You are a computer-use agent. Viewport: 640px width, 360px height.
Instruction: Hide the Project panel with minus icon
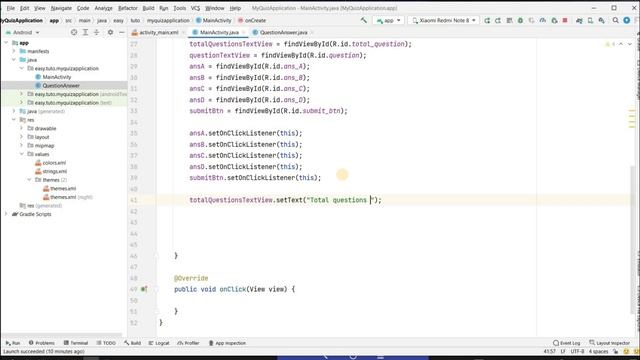[x=122, y=32]
